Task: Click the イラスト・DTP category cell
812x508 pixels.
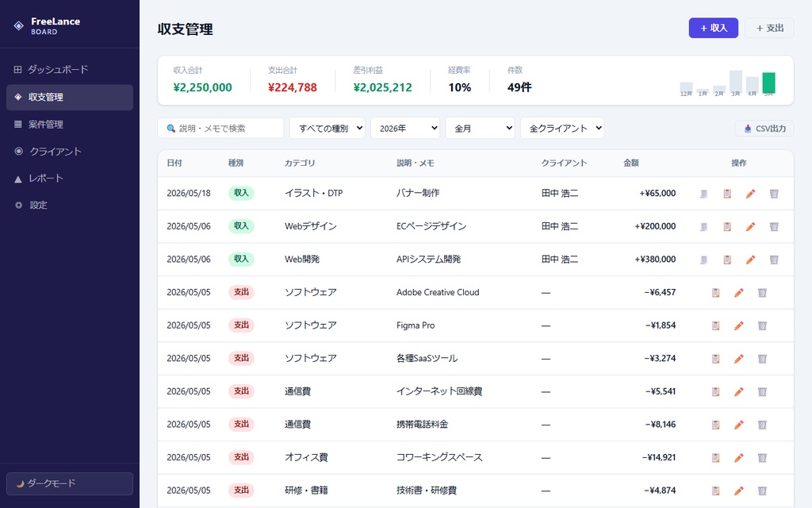Action: [x=314, y=193]
